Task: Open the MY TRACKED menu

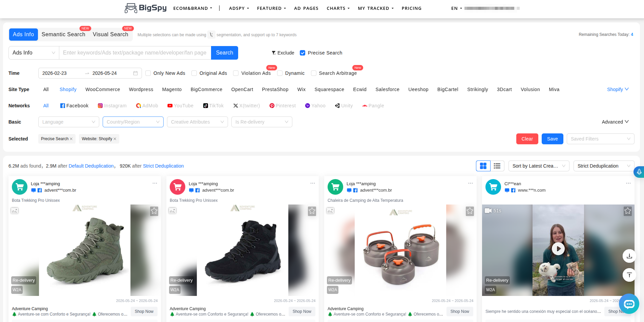Action: click(376, 8)
